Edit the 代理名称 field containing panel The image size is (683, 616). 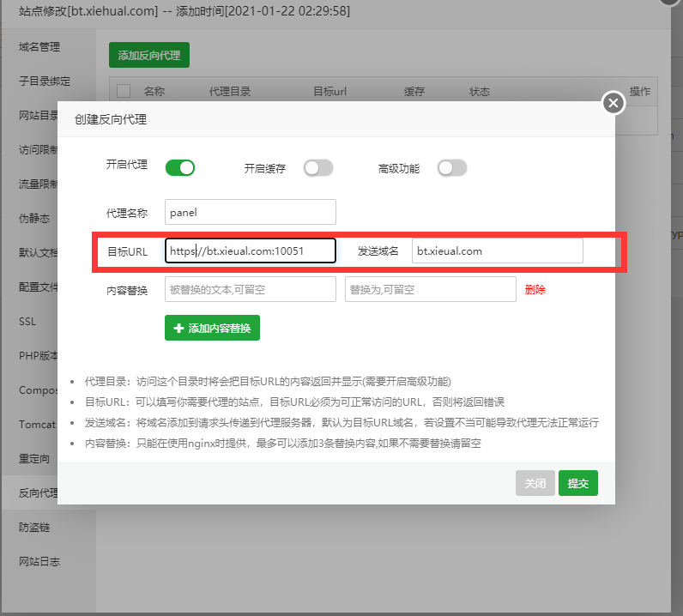[251, 212]
